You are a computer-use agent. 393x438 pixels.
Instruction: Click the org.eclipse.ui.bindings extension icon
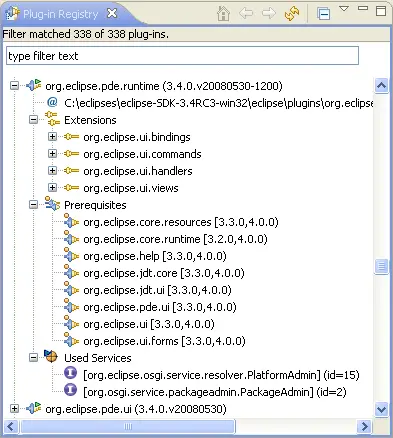71,137
